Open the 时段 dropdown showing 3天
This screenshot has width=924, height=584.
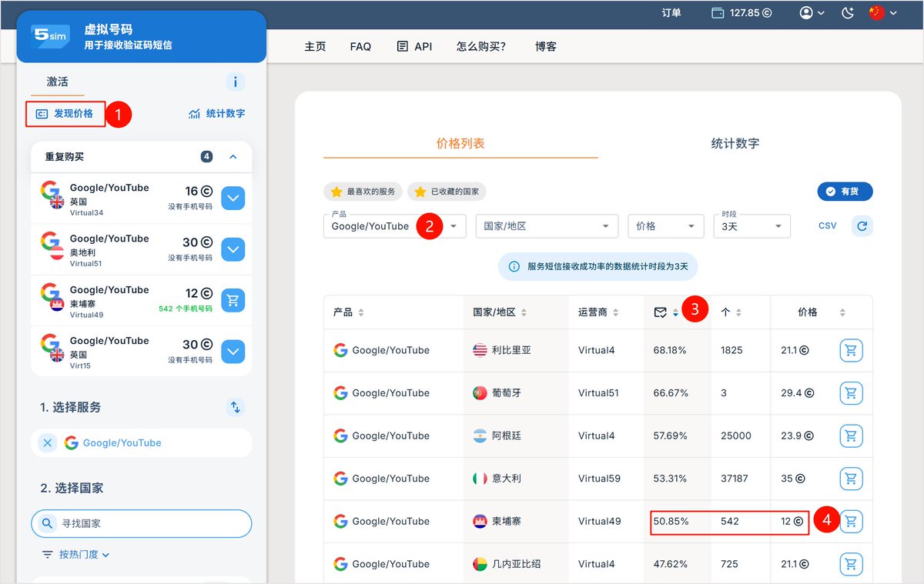tap(752, 225)
